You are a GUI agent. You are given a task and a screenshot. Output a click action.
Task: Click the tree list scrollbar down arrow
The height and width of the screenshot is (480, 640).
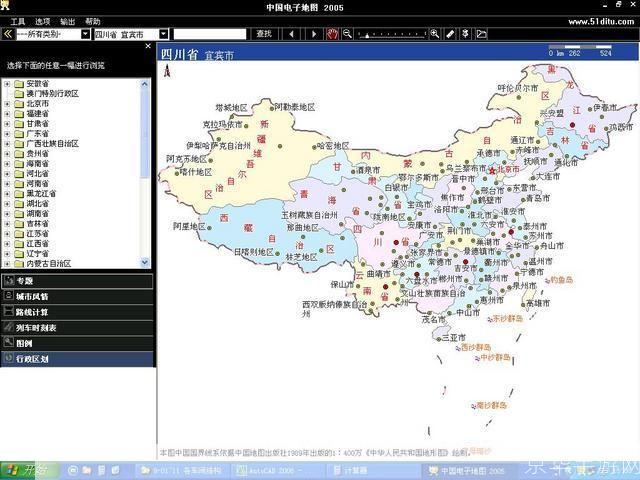tap(144, 262)
